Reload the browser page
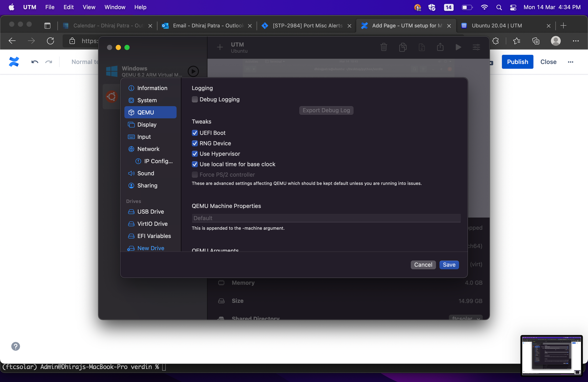The width and height of the screenshot is (588, 382). click(x=50, y=41)
